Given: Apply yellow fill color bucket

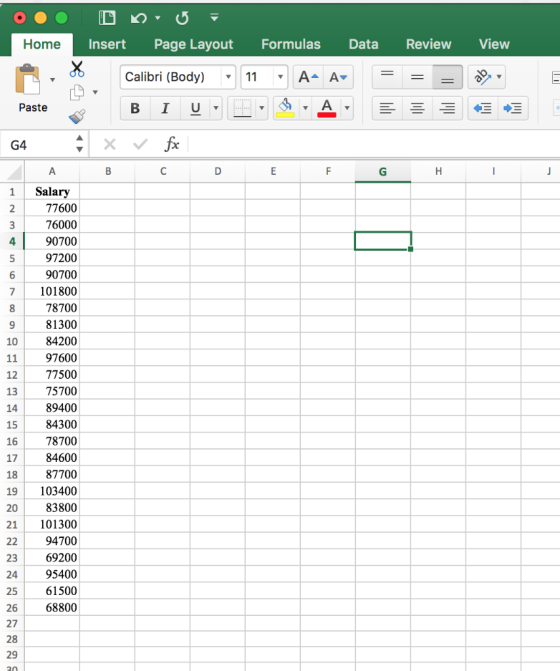Looking at the screenshot, I should click(286, 108).
